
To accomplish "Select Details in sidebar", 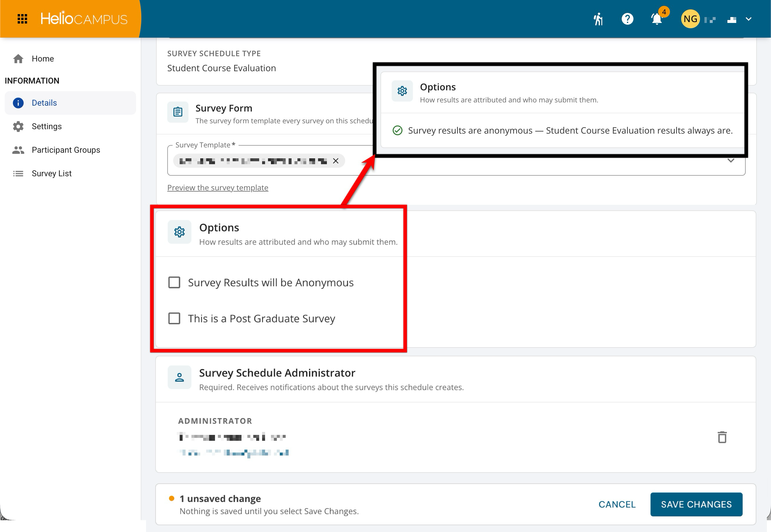I will [70, 103].
